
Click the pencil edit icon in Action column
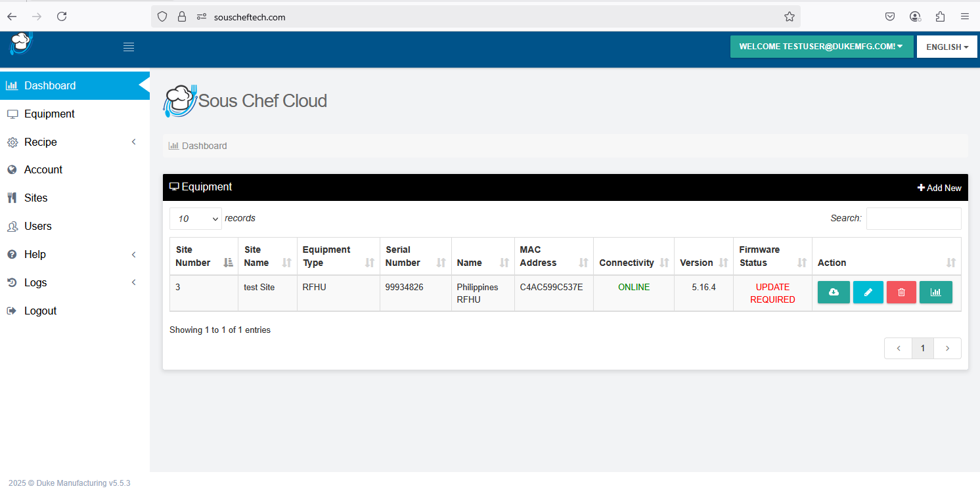click(868, 292)
